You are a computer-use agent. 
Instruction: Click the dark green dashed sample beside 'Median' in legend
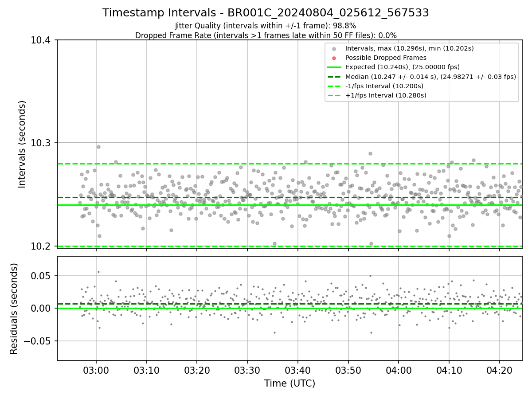pos(334,77)
